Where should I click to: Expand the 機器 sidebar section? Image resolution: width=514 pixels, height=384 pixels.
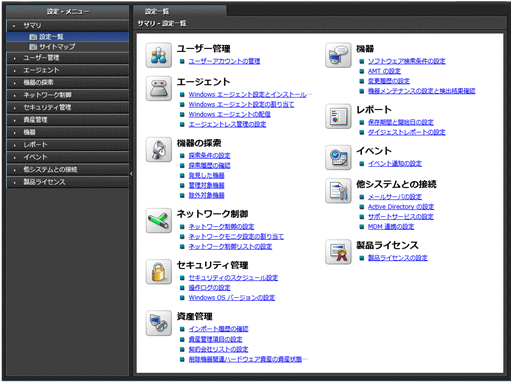pos(14,132)
